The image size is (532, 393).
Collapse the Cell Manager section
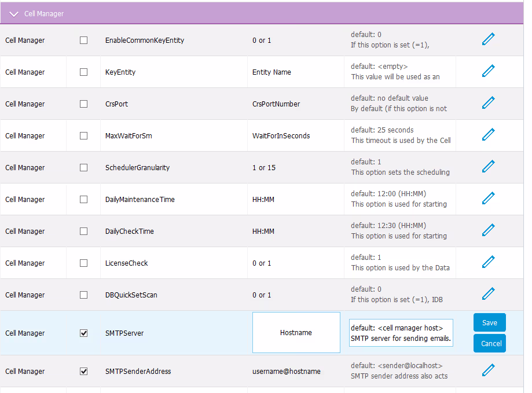(x=14, y=14)
